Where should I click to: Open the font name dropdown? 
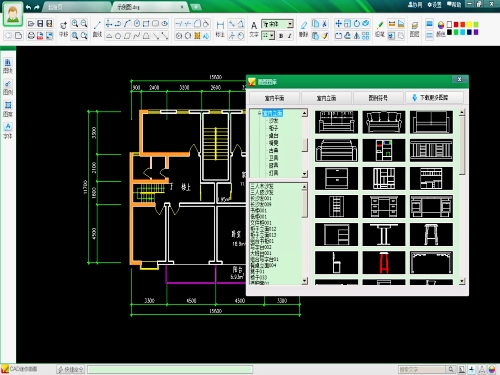(277, 24)
